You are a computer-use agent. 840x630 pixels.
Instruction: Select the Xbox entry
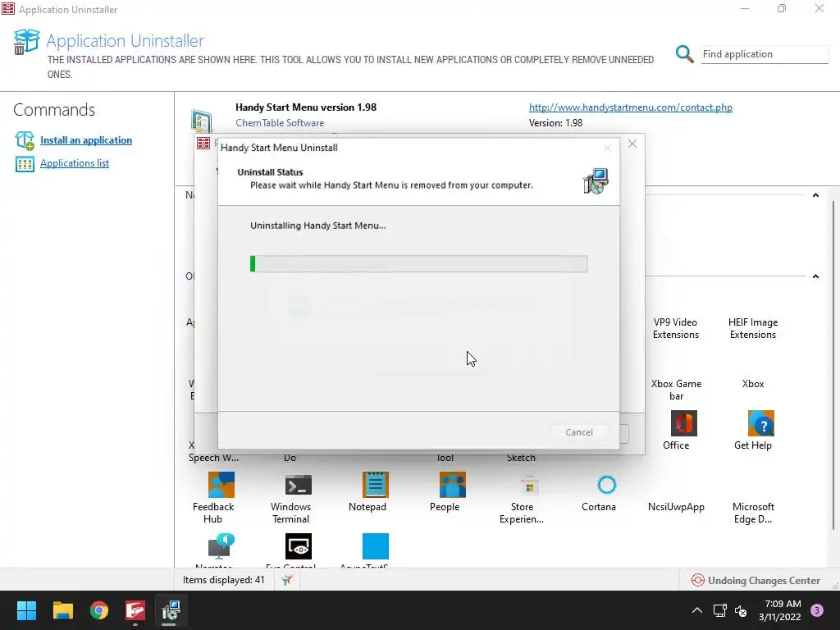(x=753, y=384)
